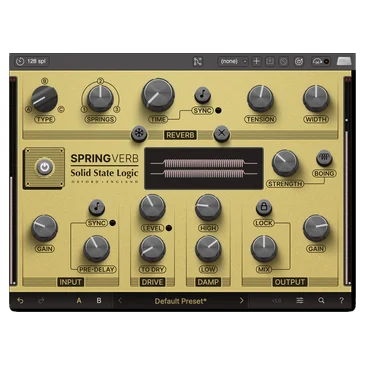
Task: Click the TO DRY knob
Action: coord(152,249)
